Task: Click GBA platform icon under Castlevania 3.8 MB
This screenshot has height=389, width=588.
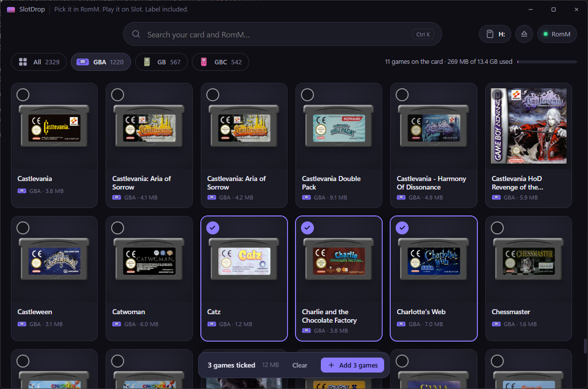Action: tap(22, 191)
